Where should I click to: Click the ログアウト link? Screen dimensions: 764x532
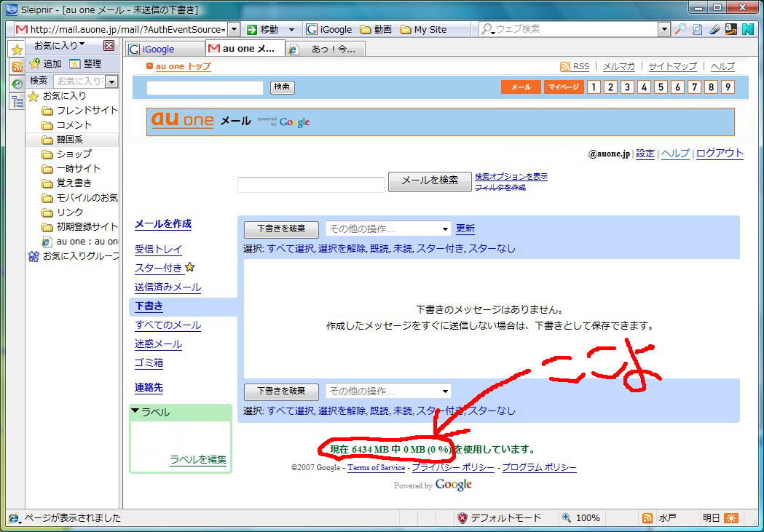pyautogui.click(x=720, y=154)
